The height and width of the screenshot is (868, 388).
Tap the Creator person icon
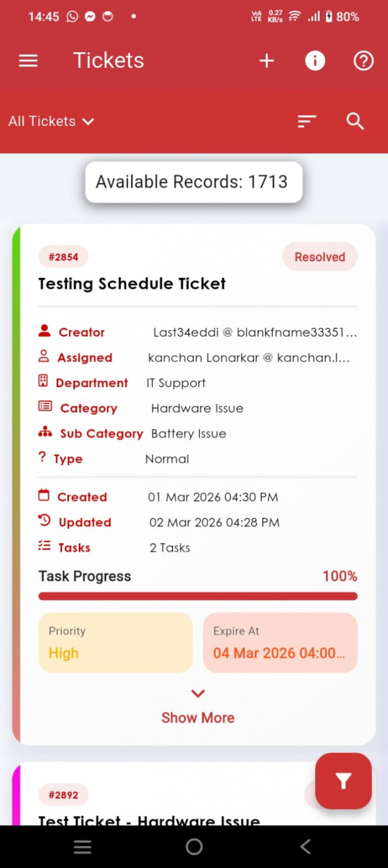click(45, 331)
